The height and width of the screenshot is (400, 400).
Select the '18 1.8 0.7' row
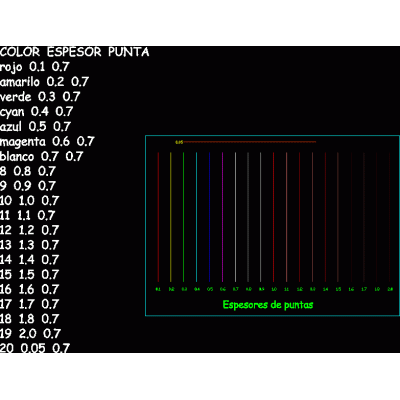click(30, 319)
